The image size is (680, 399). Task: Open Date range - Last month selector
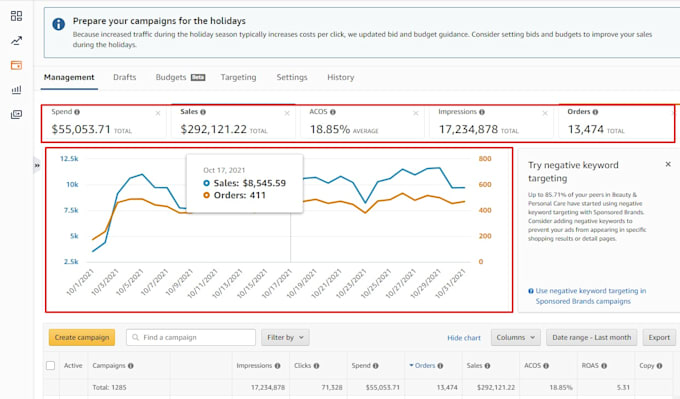point(592,337)
